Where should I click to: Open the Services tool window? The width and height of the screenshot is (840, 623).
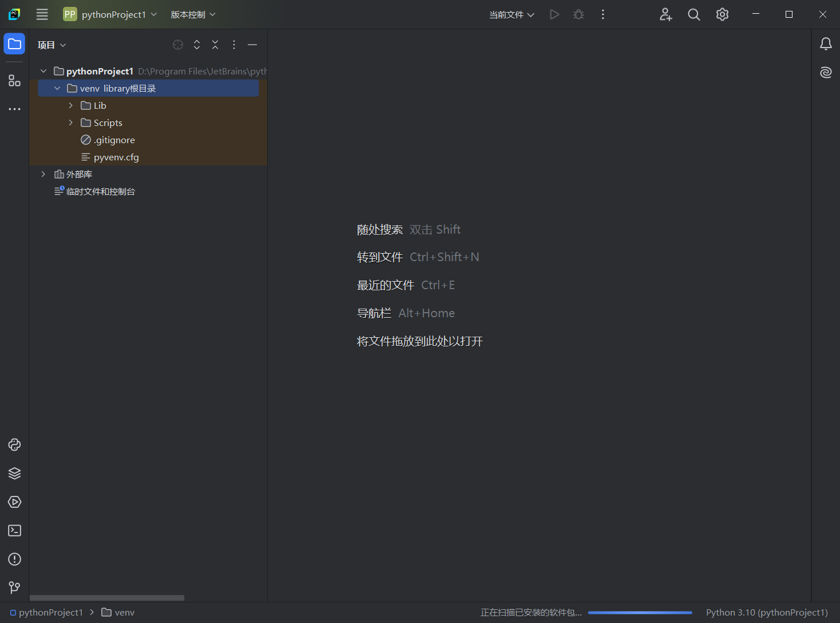click(x=14, y=502)
